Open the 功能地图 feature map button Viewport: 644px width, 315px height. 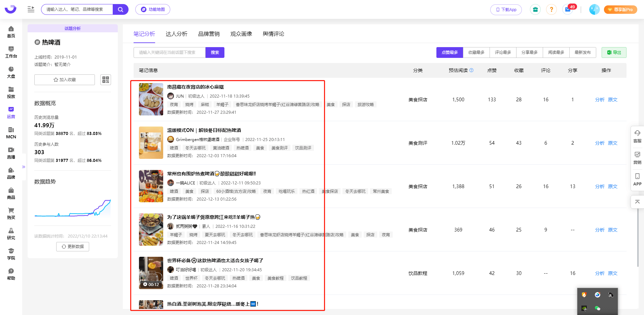pos(153,9)
